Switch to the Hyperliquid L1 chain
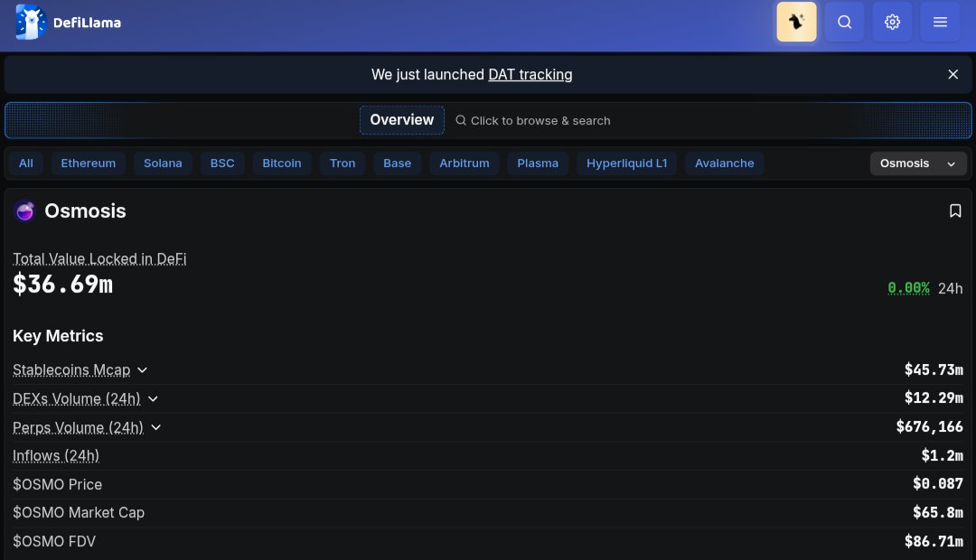Image resolution: width=976 pixels, height=560 pixels. tap(627, 163)
